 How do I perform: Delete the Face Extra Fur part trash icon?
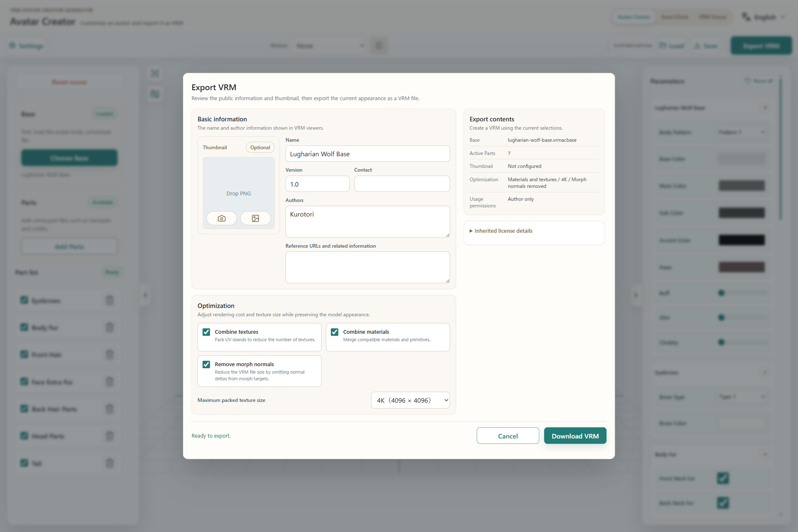(x=110, y=382)
